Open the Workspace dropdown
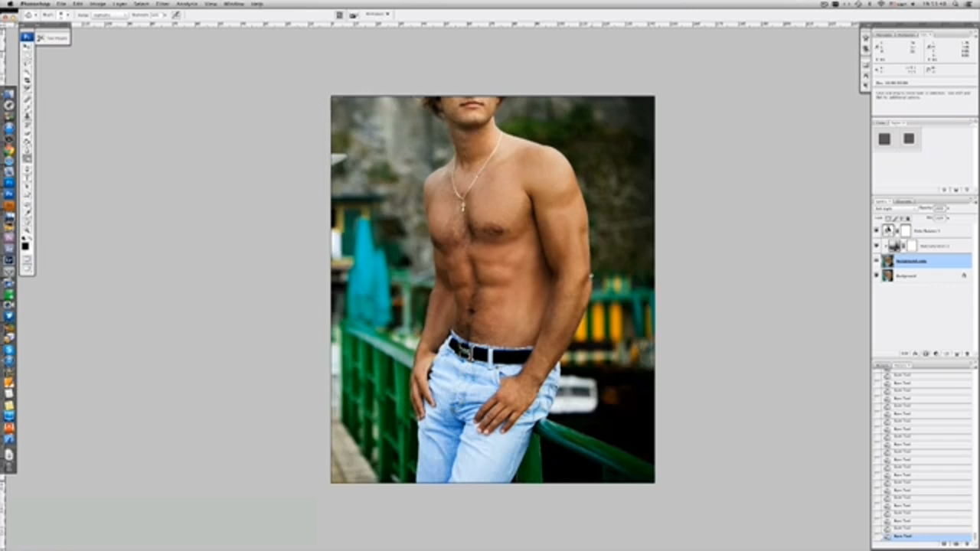980x551 pixels. coord(377,15)
